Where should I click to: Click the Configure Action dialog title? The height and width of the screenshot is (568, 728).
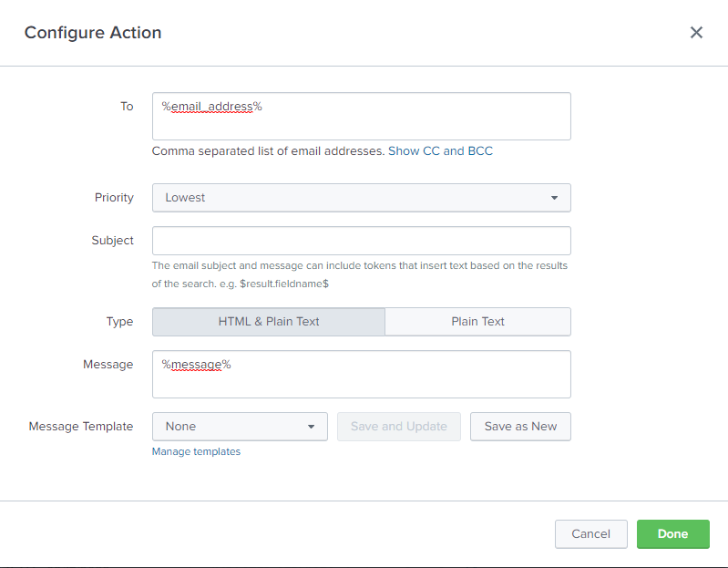[93, 33]
